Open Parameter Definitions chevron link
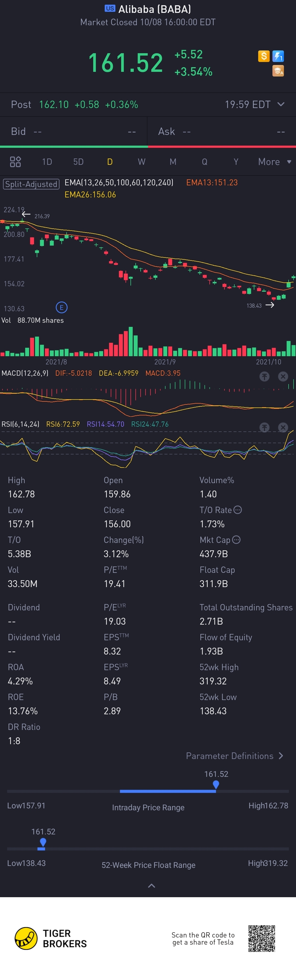 click(x=235, y=755)
